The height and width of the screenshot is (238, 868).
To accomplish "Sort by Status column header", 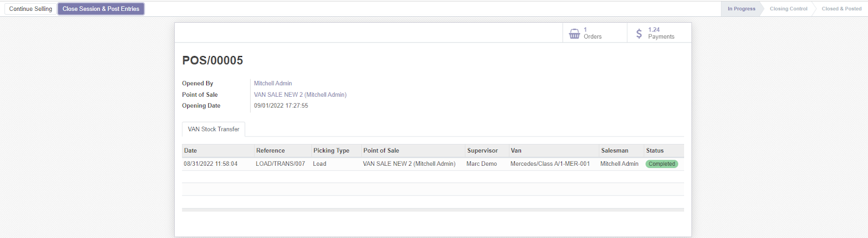I will click(655, 151).
